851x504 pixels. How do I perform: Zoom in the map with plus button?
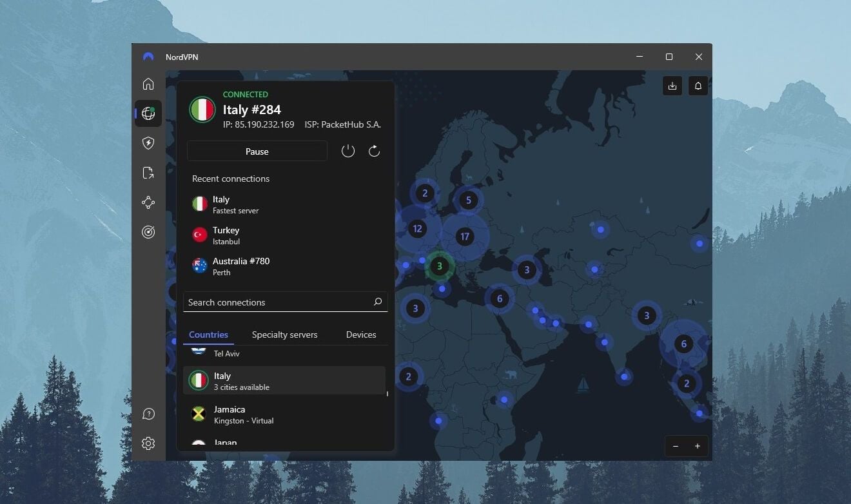698,446
